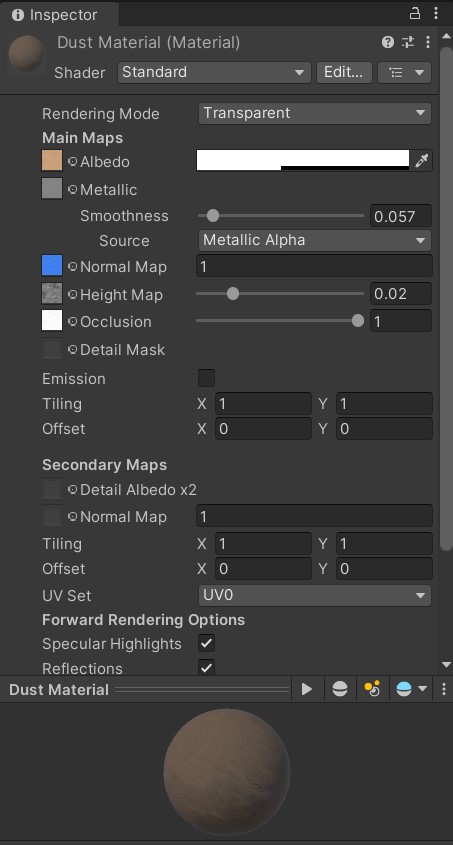Image resolution: width=453 pixels, height=845 pixels.
Task: Play the Dust Material preview animation
Action: (307, 689)
